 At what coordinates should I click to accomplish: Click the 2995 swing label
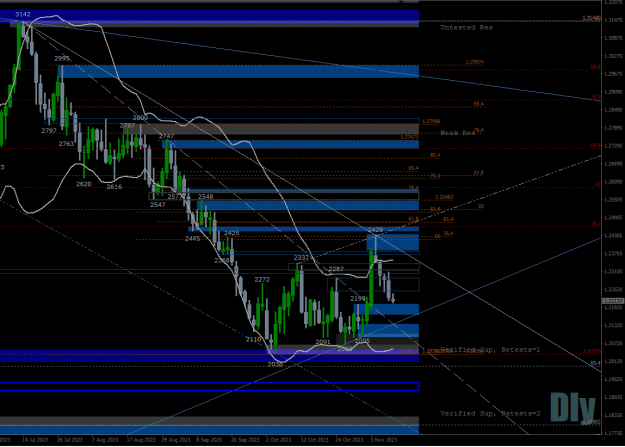[x=62, y=59]
